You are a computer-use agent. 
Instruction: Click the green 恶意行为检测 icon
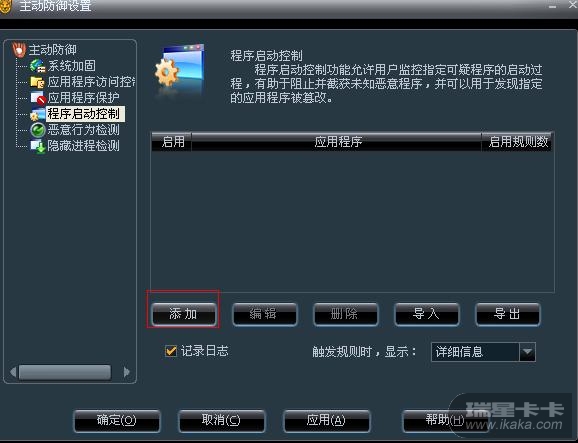coord(37,130)
